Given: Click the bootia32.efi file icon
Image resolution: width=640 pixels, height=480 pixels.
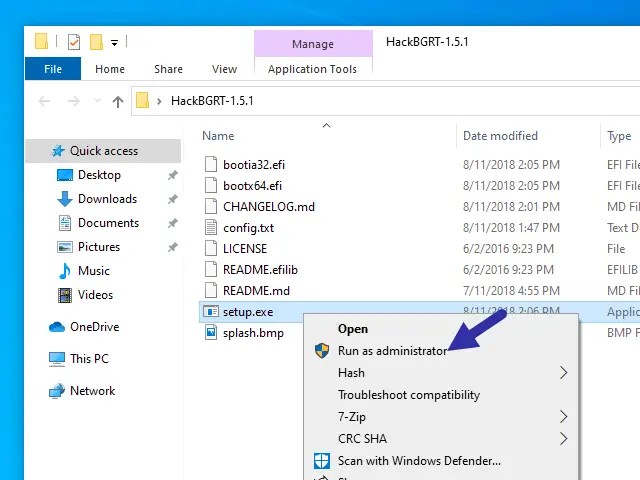Looking at the screenshot, I should point(211,164).
